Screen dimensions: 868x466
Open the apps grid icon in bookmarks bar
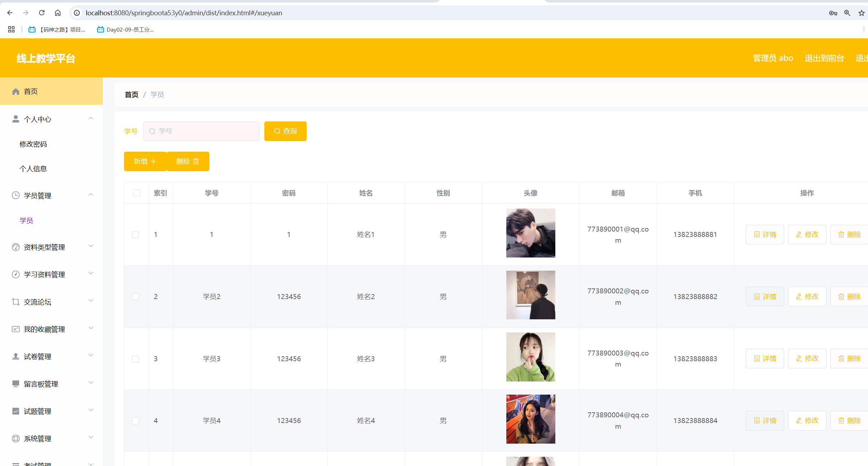click(x=11, y=29)
